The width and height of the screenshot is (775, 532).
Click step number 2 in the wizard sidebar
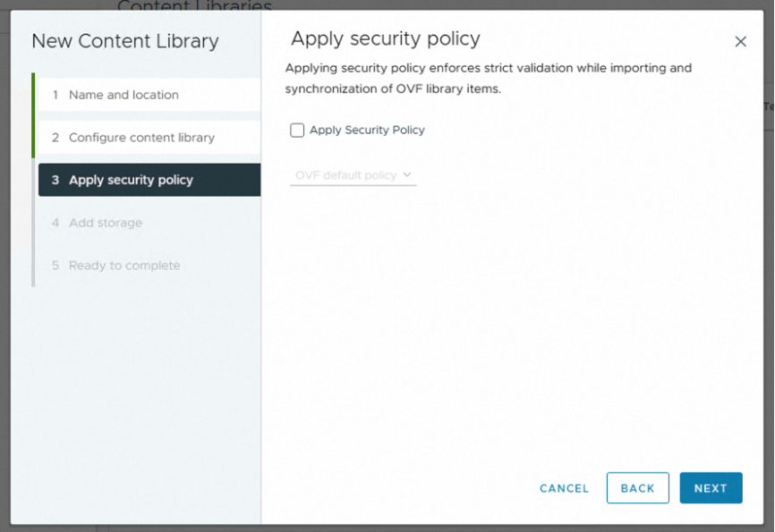click(x=55, y=138)
